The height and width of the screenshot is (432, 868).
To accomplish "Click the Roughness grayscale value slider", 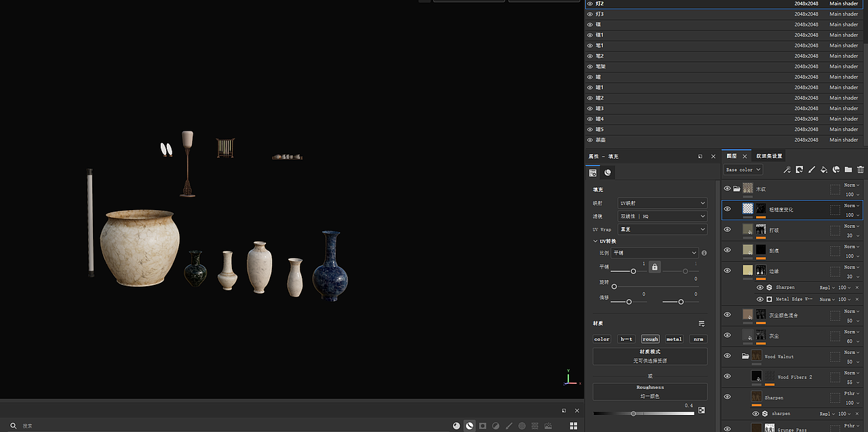I will coord(644,413).
